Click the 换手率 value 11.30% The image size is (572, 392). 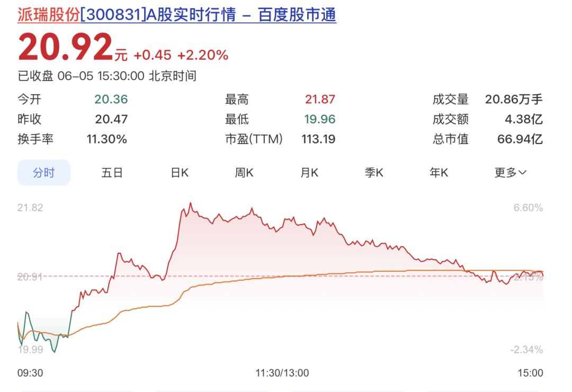pyautogui.click(x=106, y=139)
